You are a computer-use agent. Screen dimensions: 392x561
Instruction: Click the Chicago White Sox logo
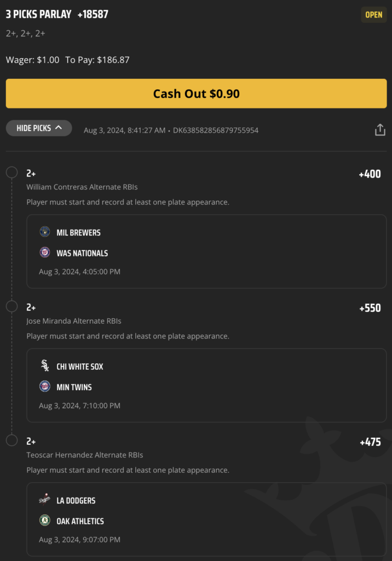pos(45,365)
